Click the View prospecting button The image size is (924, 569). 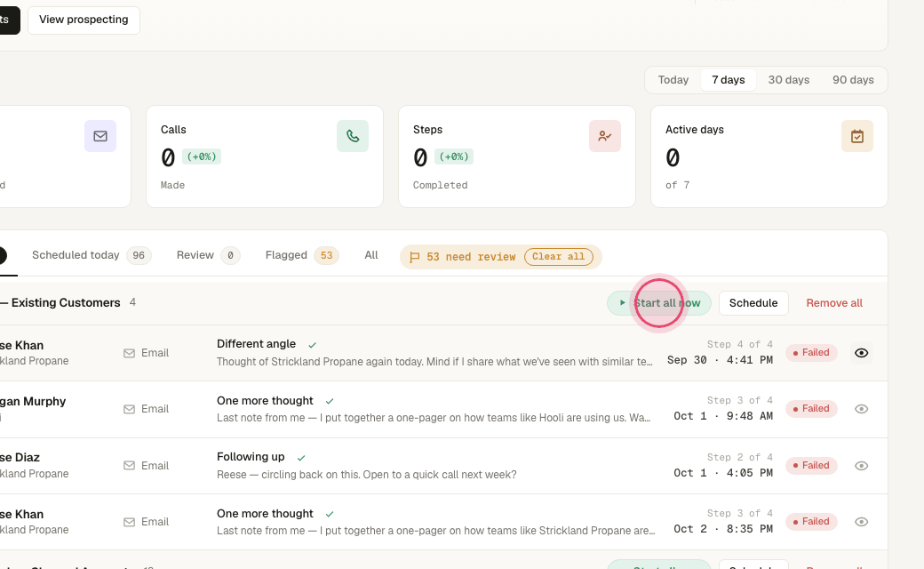(x=84, y=20)
